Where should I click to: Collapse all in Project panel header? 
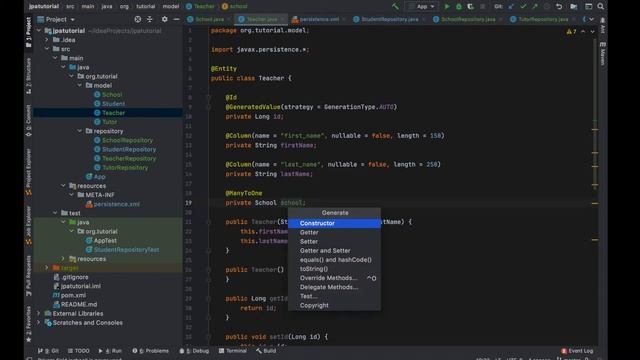pyautogui.click(x=150, y=19)
